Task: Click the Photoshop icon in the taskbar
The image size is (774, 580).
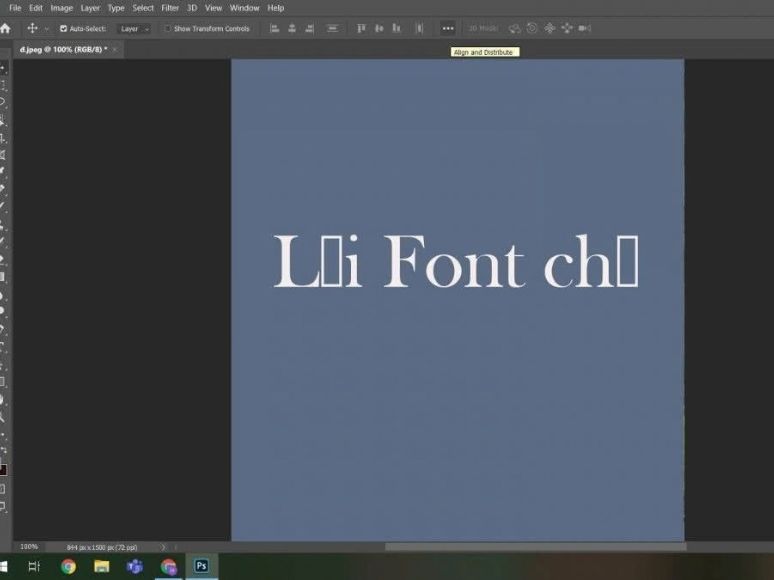Action: click(201, 566)
